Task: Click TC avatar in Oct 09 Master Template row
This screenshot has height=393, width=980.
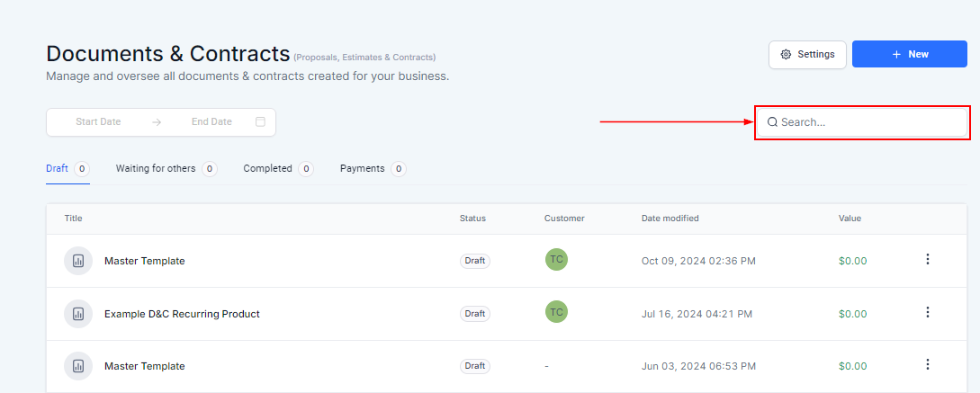Action: click(556, 259)
